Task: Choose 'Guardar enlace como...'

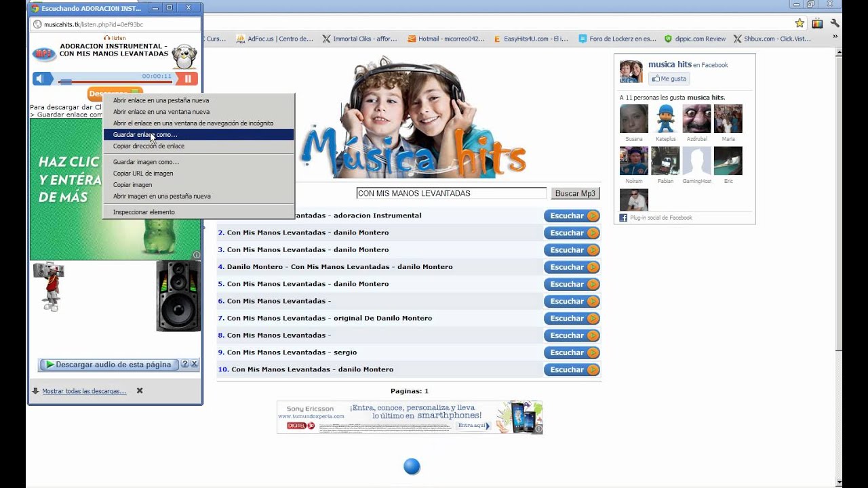Action: pos(199,135)
